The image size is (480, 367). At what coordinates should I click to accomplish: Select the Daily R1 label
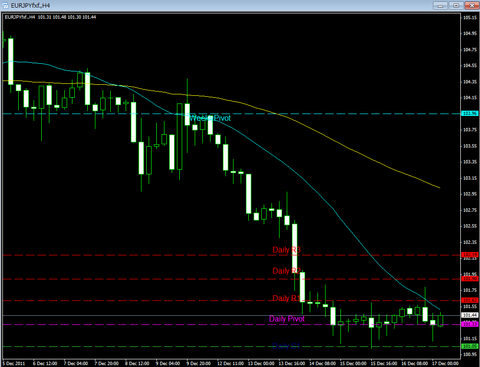click(x=286, y=298)
